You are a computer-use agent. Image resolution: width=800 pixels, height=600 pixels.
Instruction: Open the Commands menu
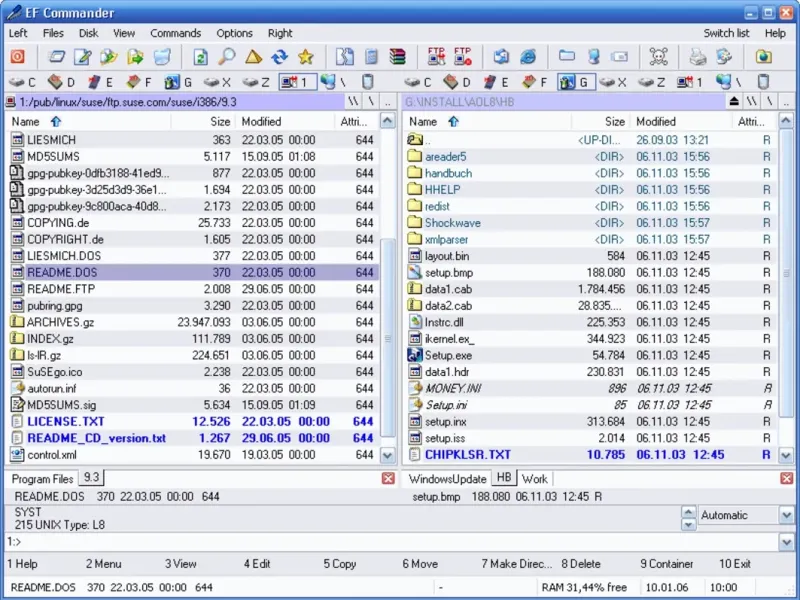175,33
